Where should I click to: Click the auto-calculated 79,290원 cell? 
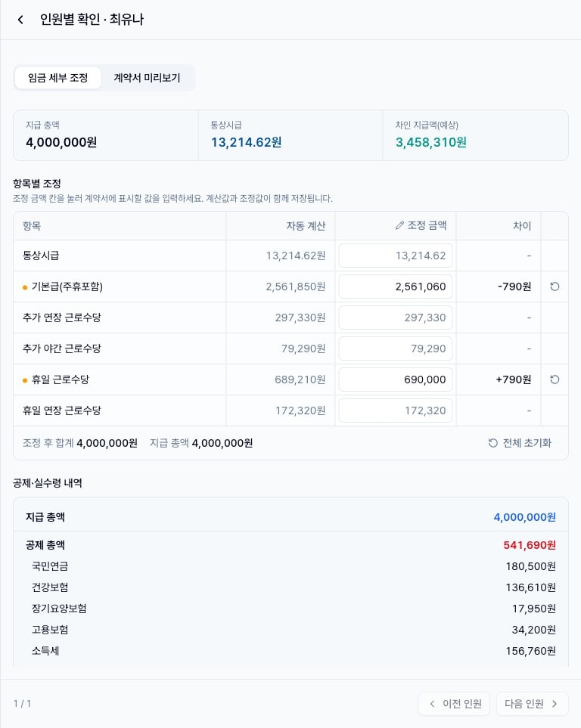click(x=303, y=349)
